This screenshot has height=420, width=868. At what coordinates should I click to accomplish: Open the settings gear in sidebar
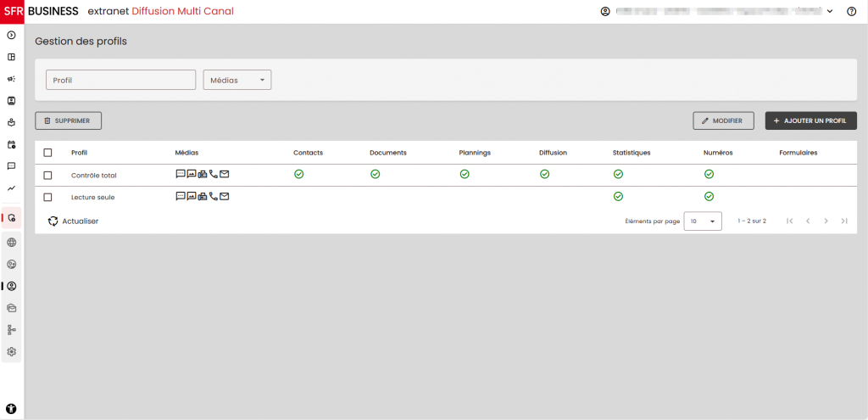tap(12, 351)
